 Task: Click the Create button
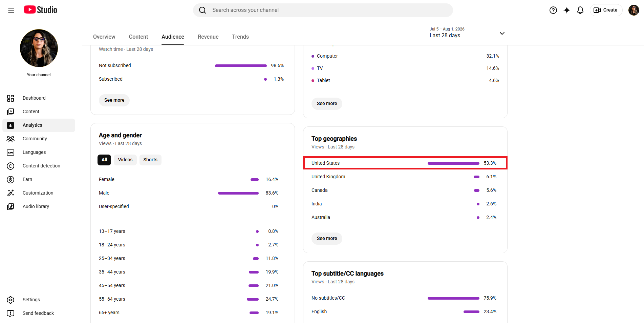[606, 10]
